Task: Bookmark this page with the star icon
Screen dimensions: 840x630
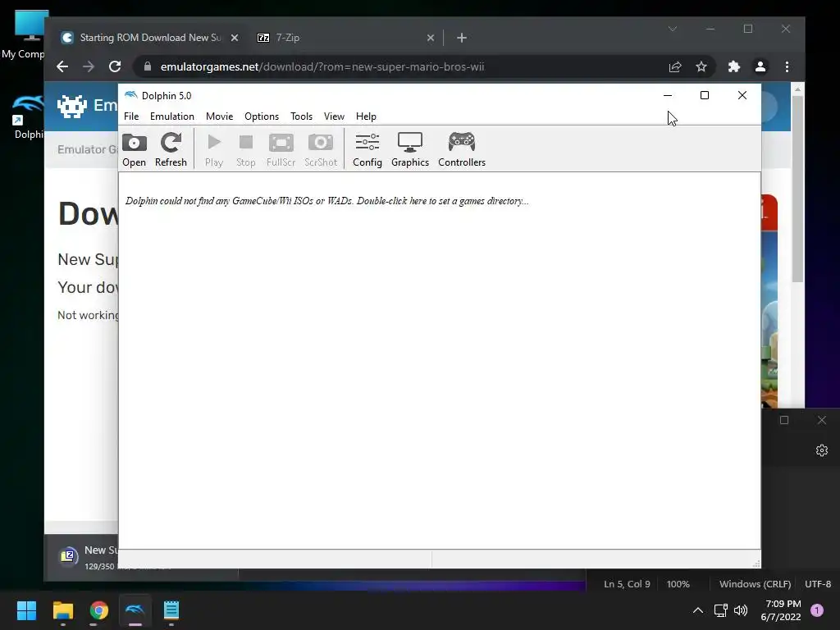Action: click(701, 66)
